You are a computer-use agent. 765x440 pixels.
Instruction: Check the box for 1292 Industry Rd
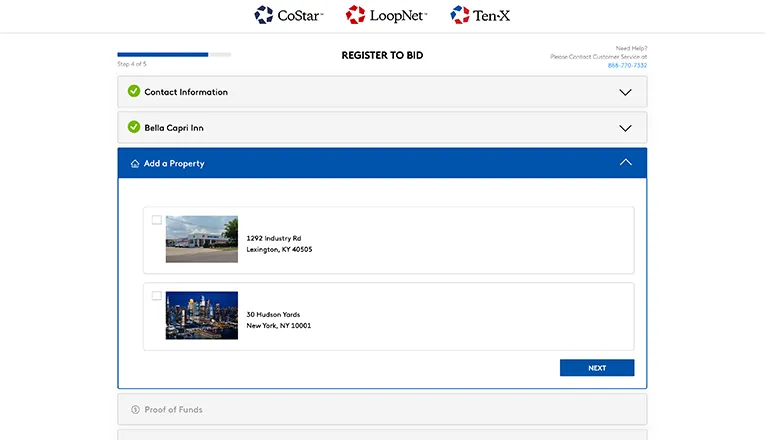point(157,220)
